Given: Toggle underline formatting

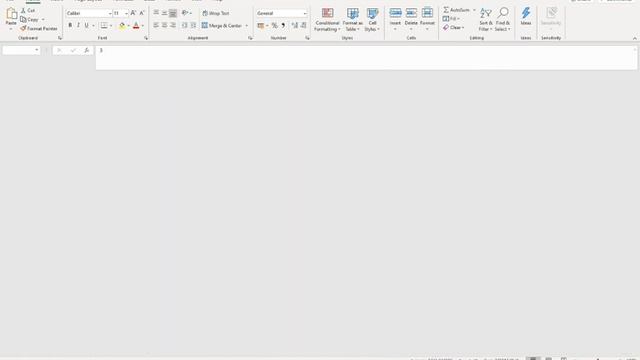Looking at the screenshot, I should click(87, 25).
